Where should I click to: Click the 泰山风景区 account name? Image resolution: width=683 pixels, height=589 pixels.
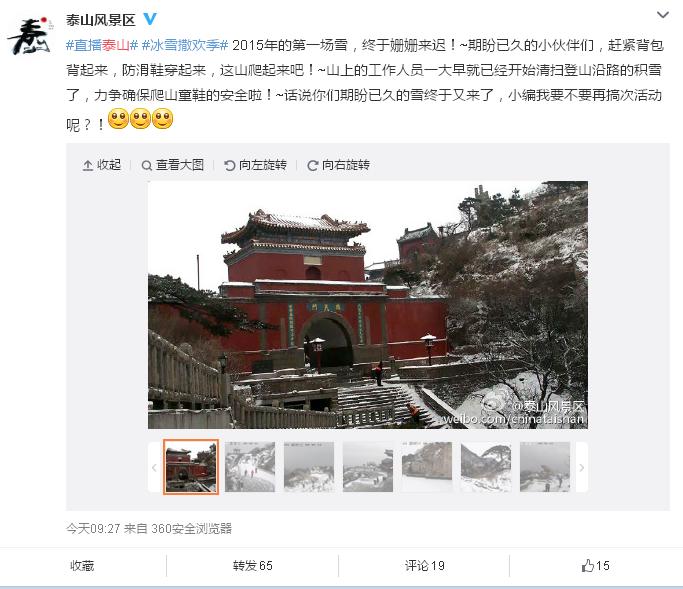(x=101, y=20)
